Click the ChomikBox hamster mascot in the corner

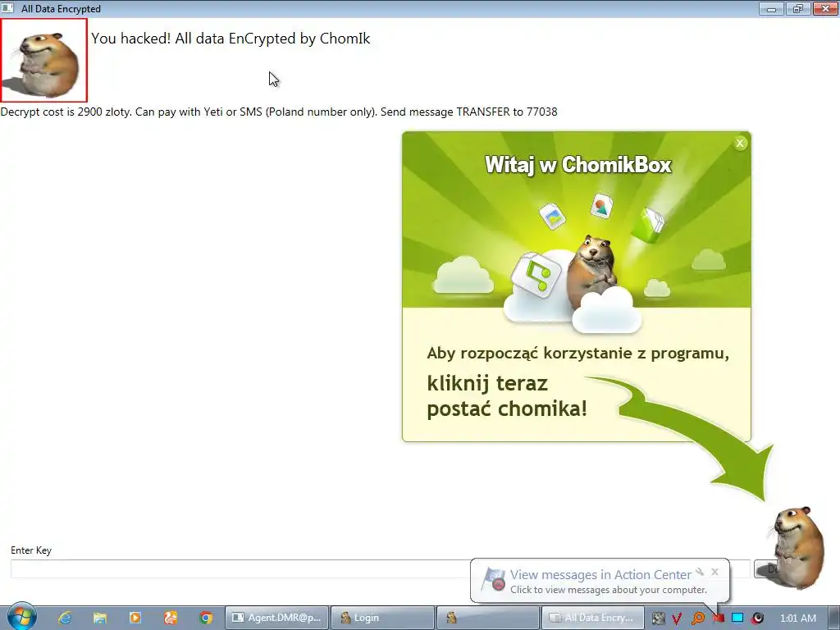(x=798, y=546)
